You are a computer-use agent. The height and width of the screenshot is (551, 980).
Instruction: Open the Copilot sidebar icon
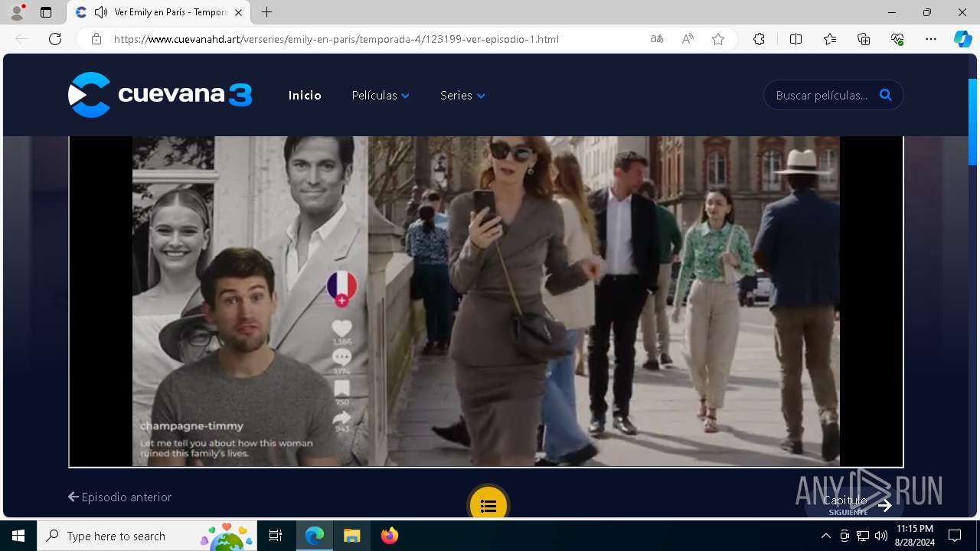(x=962, y=39)
